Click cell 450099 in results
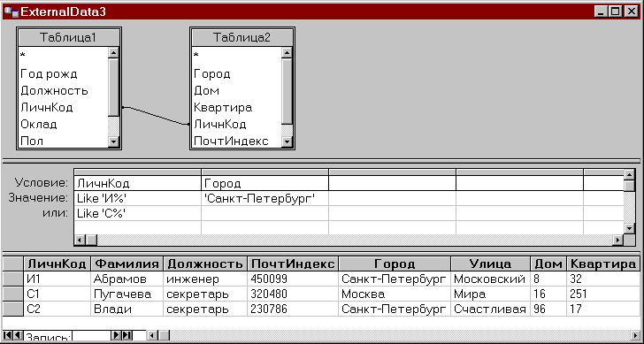Image resolution: width=644 pixels, height=344 pixels. 294,279
